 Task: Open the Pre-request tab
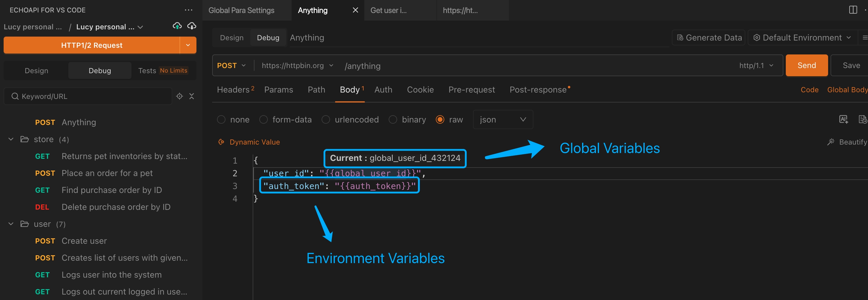[471, 90]
